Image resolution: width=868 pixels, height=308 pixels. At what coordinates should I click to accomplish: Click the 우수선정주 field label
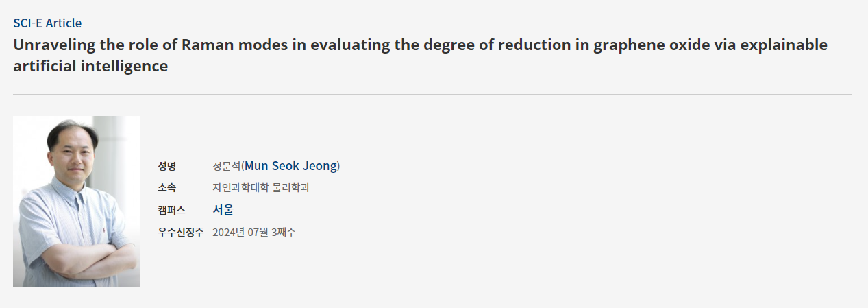click(x=181, y=232)
